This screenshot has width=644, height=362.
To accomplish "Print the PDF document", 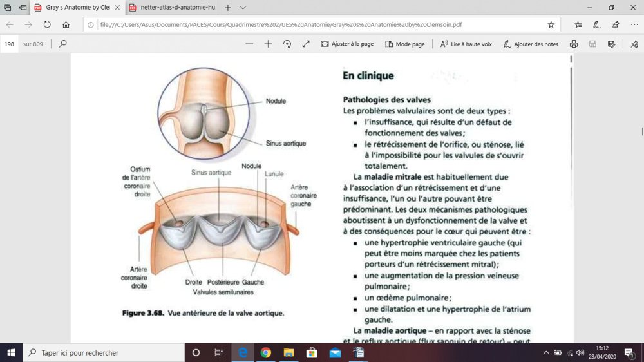I will [x=573, y=44].
